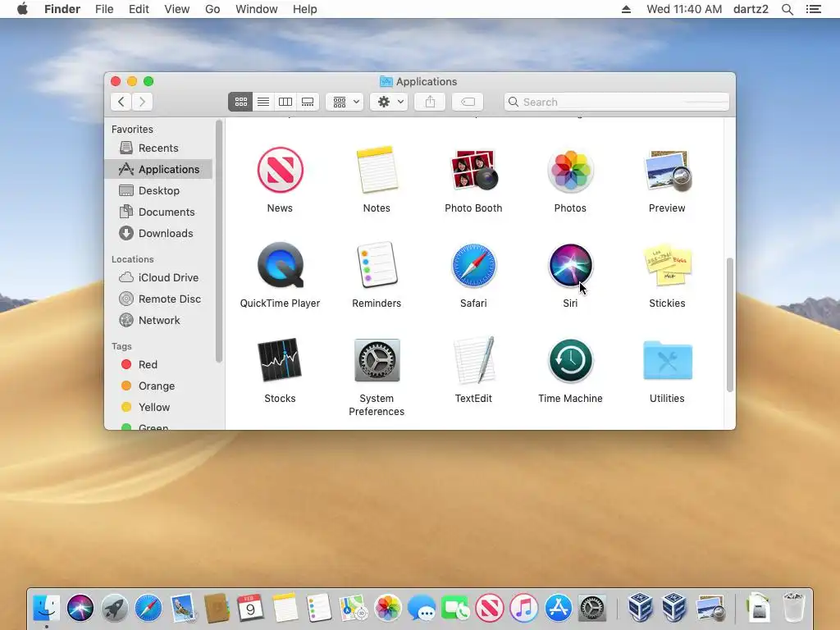
Task: Click the file area vertical scrollbar
Action: click(x=729, y=325)
